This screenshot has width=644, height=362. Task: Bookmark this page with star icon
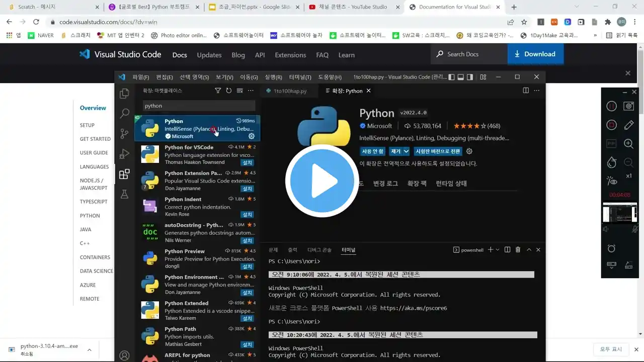tap(524, 22)
